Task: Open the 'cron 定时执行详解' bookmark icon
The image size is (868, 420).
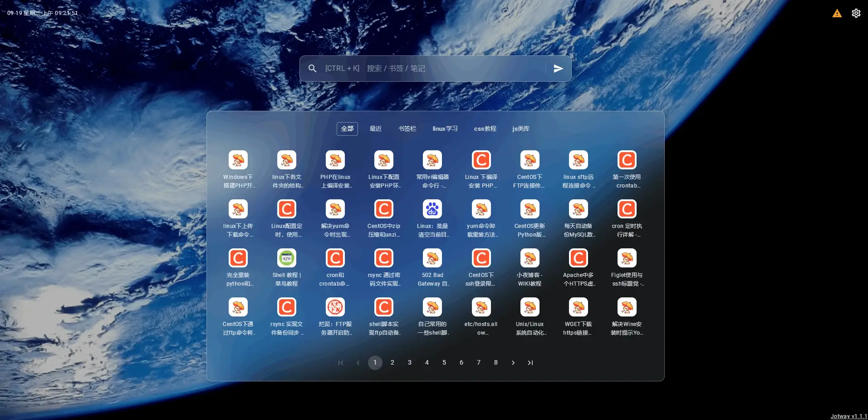Action: pos(627,209)
